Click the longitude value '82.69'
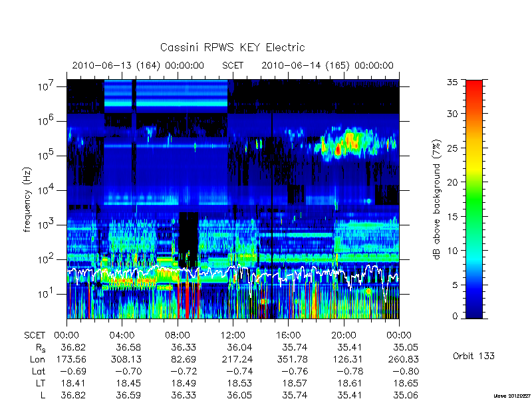This screenshot has width=532, height=399. click(184, 359)
